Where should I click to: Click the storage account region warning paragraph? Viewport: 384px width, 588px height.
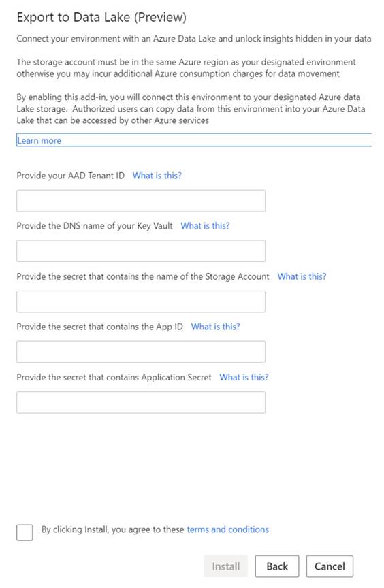point(186,67)
